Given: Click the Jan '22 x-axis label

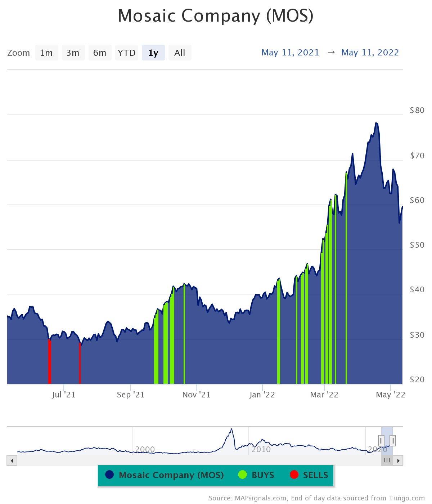Looking at the screenshot, I should (x=262, y=395).
